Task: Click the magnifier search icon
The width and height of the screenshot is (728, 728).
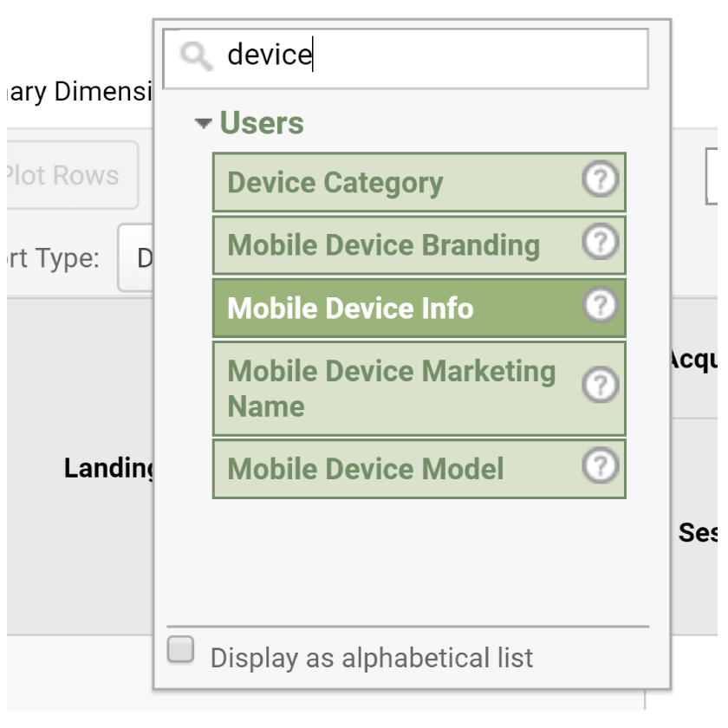Action: pyautogui.click(x=196, y=55)
